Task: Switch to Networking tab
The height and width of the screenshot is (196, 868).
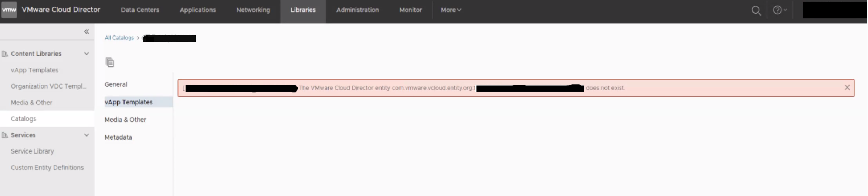Action: coord(253,10)
